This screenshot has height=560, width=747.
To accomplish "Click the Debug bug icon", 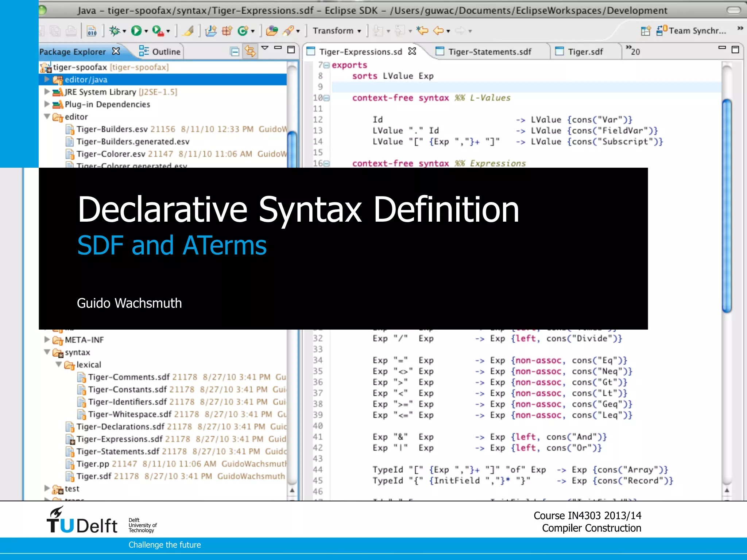I will point(115,31).
